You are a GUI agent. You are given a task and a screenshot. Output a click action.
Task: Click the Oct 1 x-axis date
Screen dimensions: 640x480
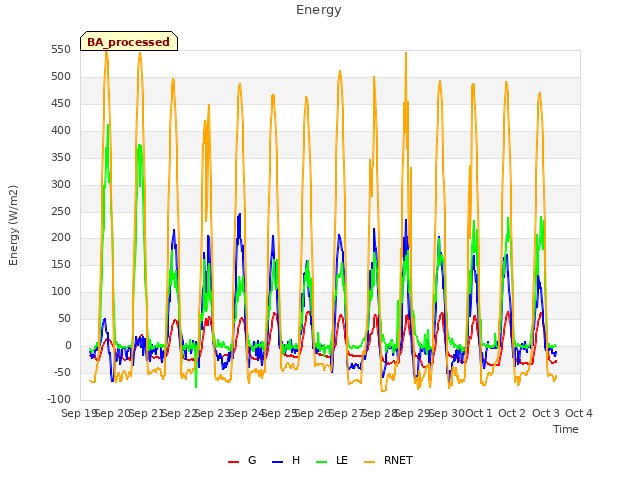479,413
